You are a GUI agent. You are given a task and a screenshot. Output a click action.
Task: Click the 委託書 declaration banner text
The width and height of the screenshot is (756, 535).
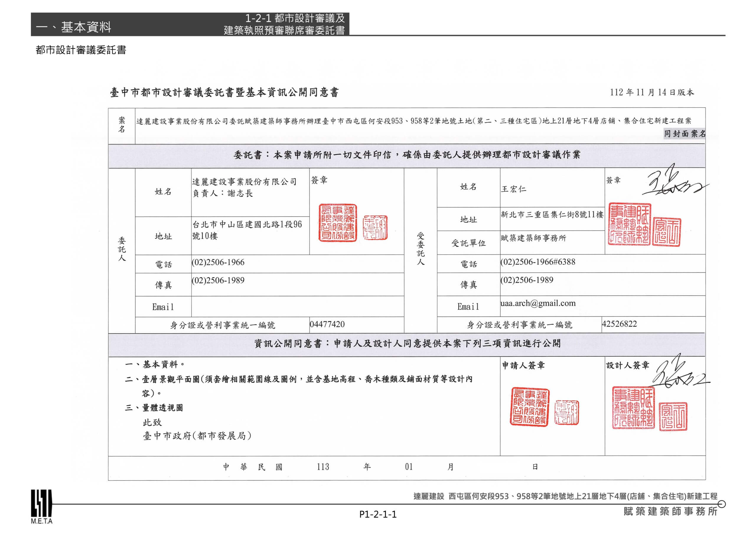tap(407, 155)
